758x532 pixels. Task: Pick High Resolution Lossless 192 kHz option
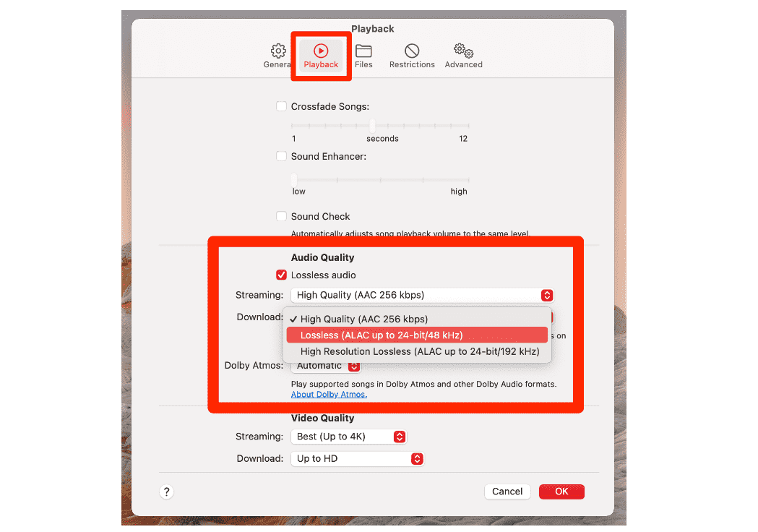[417, 351]
